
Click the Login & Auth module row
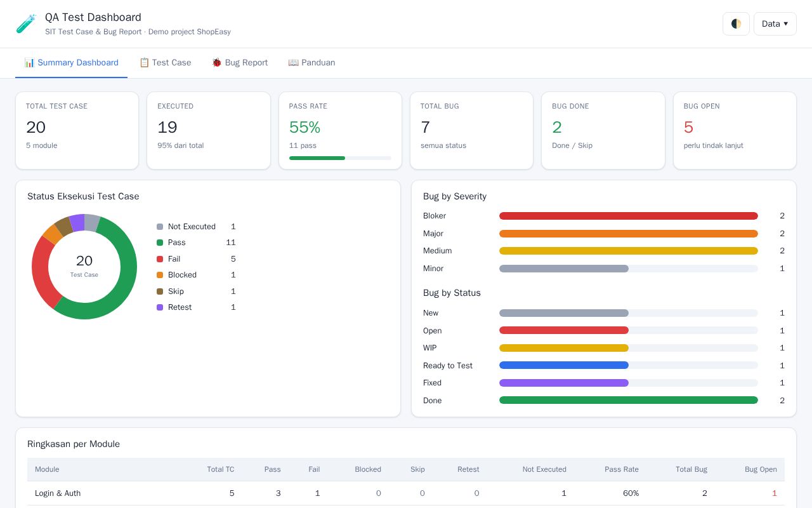[406, 493]
